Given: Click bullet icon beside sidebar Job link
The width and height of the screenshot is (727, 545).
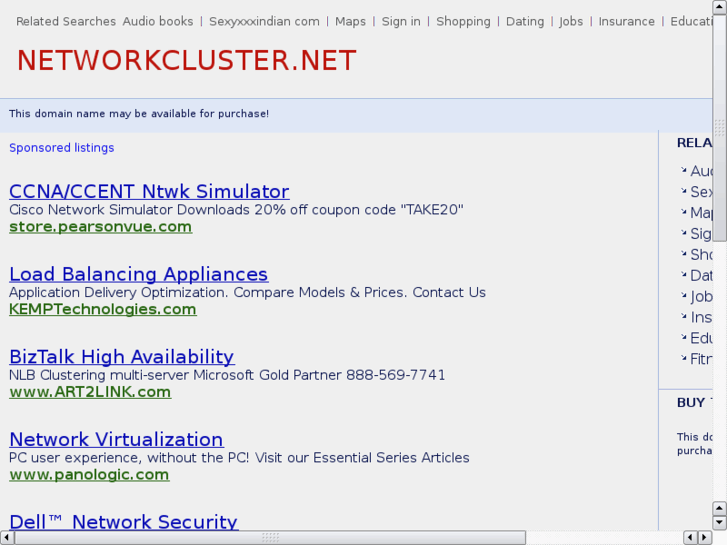Looking at the screenshot, I should point(683,295).
